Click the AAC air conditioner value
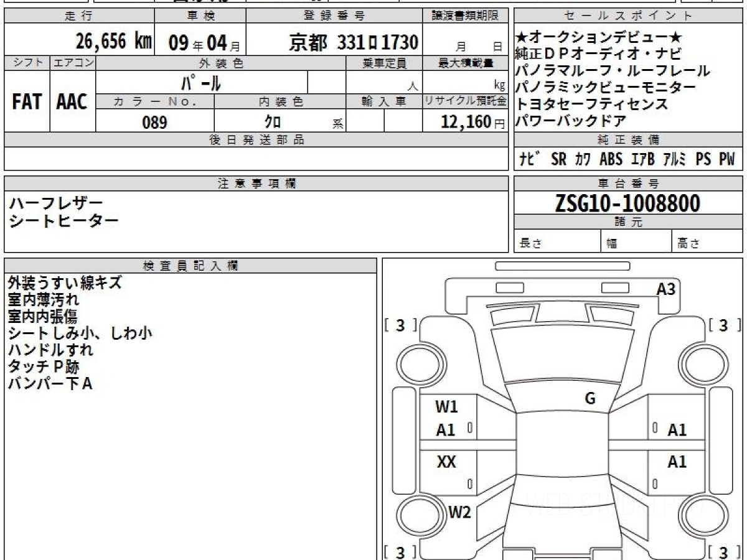747x560 pixels. [x=72, y=101]
